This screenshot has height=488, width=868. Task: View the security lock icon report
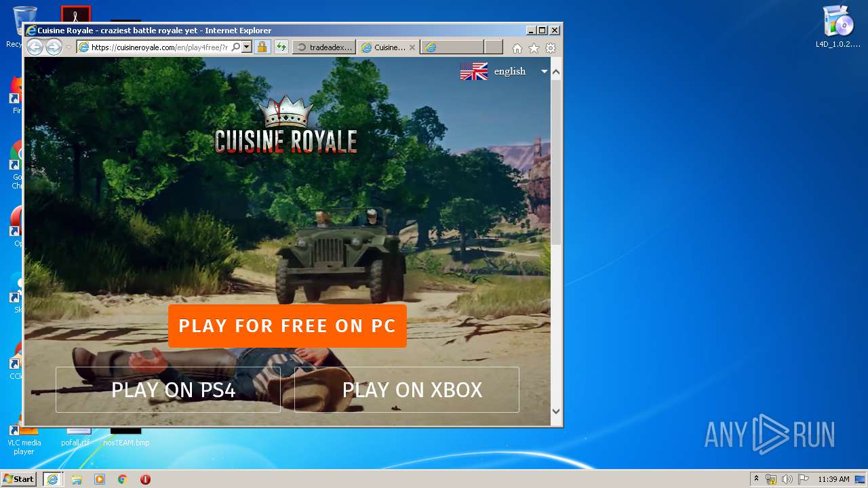pyautogui.click(x=262, y=47)
